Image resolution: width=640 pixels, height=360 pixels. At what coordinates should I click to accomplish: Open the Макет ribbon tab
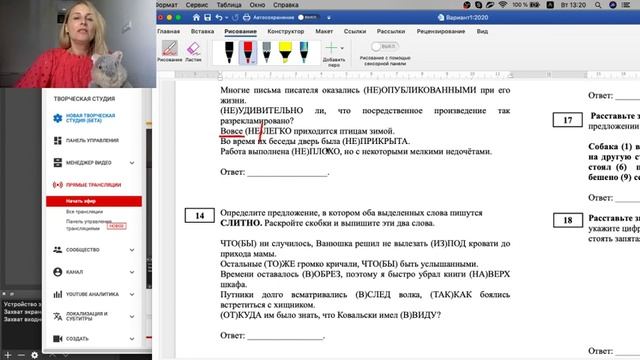[x=324, y=31]
